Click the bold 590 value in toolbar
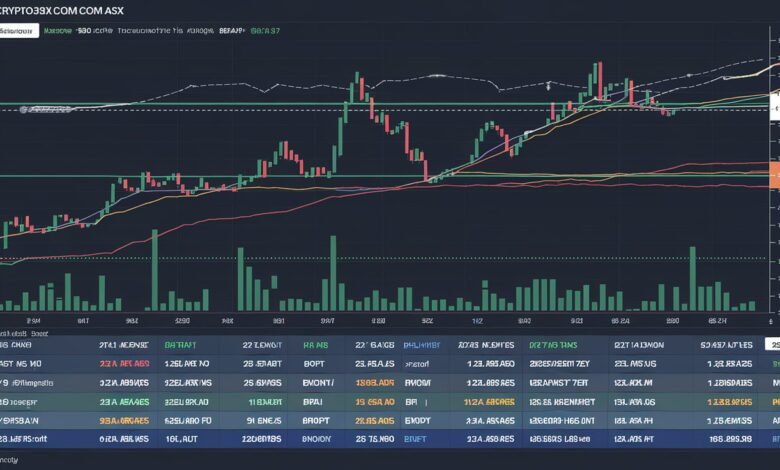The height and width of the screenshot is (470, 780). [84, 31]
